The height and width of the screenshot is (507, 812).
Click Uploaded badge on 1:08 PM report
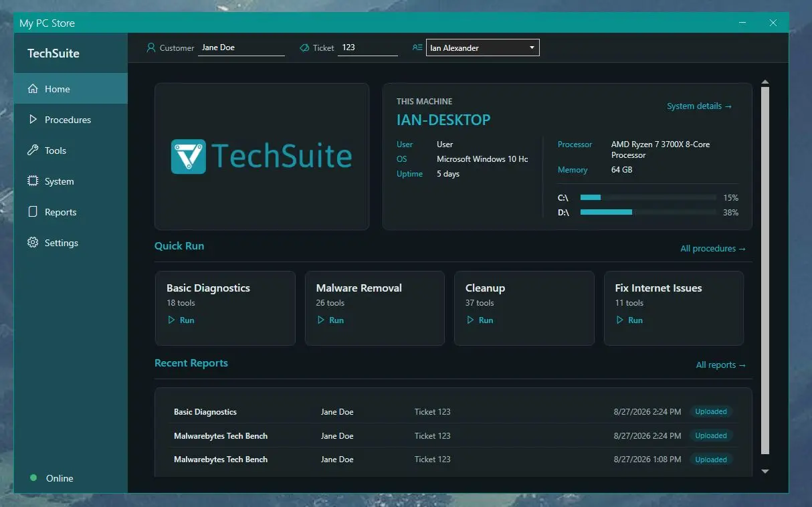click(x=710, y=460)
